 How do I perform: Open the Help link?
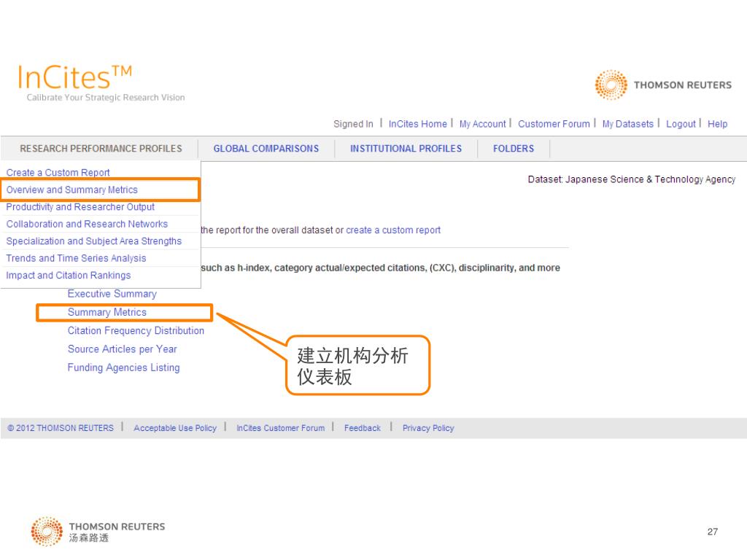point(717,124)
